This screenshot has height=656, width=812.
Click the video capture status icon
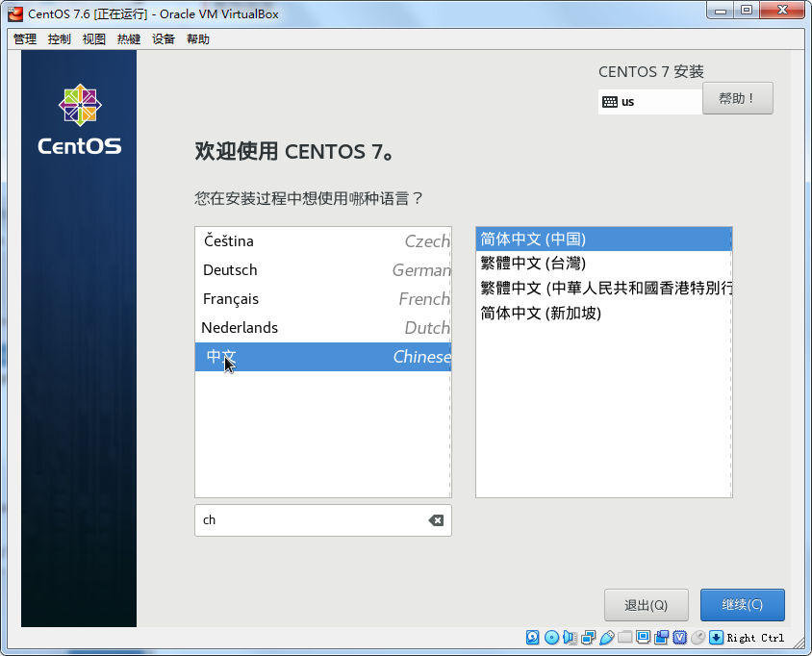[661, 638]
